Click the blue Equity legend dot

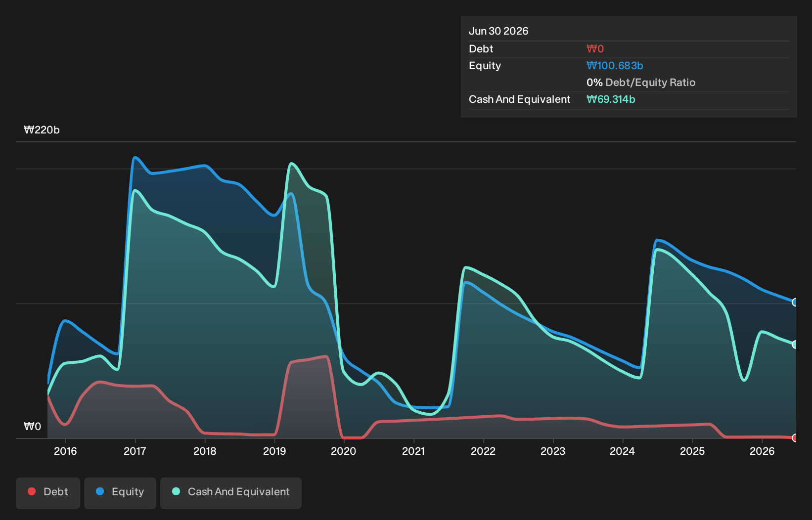(100, 491)
